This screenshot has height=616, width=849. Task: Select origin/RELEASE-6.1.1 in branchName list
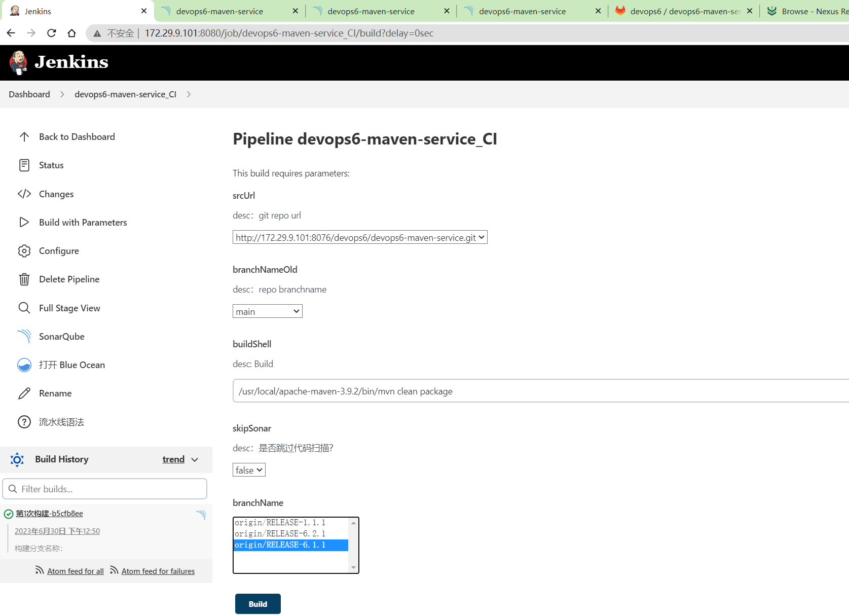[x=291, y=545]
